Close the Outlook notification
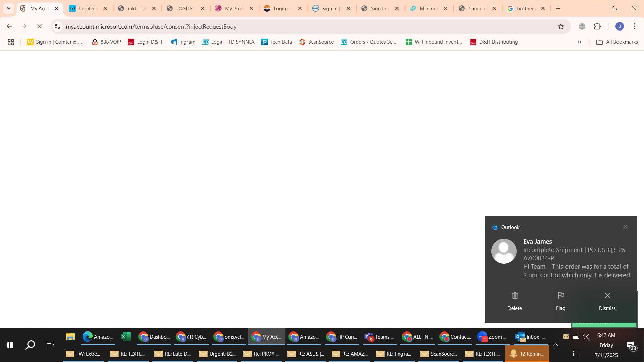Screen dimensions: 644x362 click(x=625, y=227)
